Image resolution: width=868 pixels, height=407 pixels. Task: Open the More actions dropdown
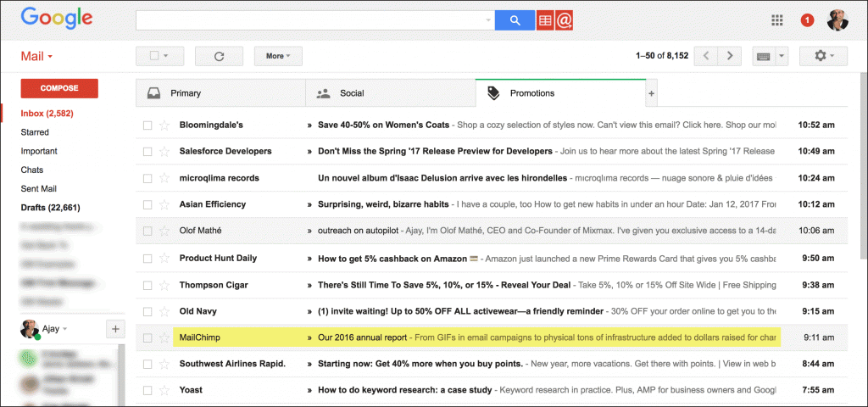278,56
